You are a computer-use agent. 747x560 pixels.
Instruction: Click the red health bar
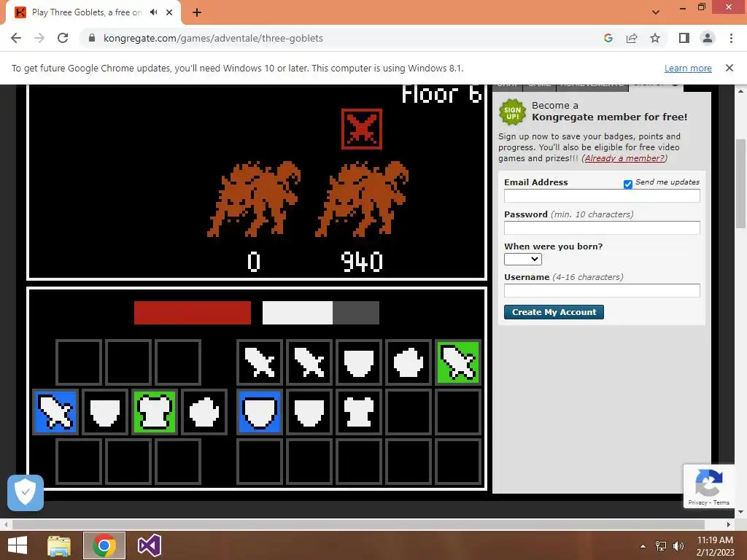coord(193,313)
